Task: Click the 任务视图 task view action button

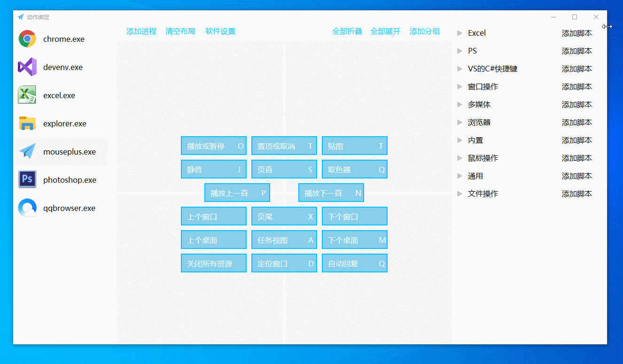Action: tap(284, 240)
